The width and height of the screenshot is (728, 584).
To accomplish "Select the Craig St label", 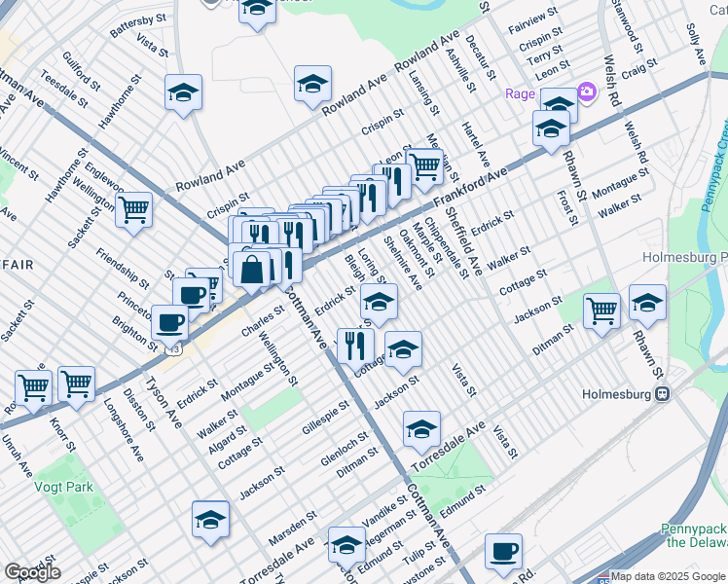I will (x=639, y=69).
